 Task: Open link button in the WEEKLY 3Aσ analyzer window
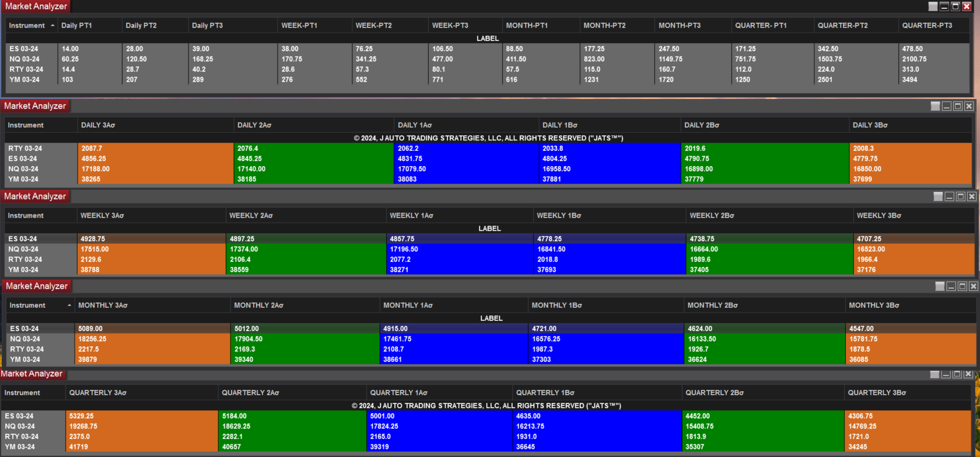tap(938, 197)
